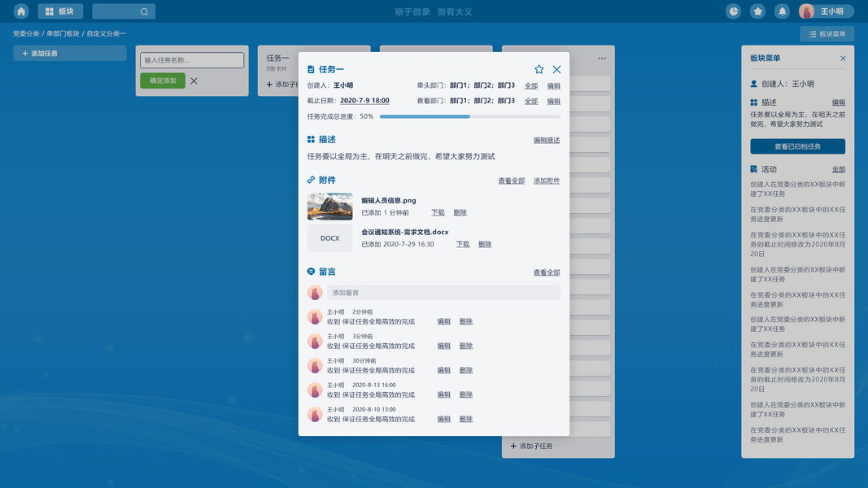The height and width of the screenshot is (488, 868).
Task: Click breadcrumb 自定义分类一
Action: click(x=107, y=33)
